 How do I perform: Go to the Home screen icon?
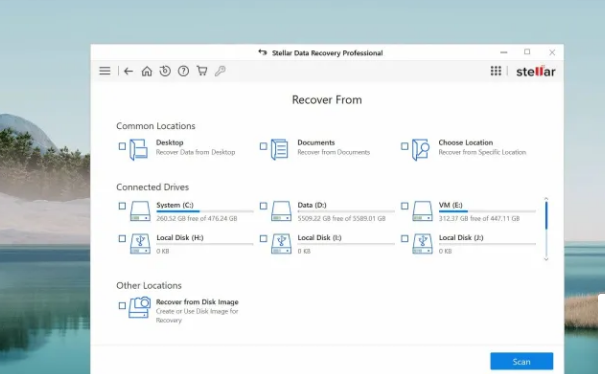147,71
